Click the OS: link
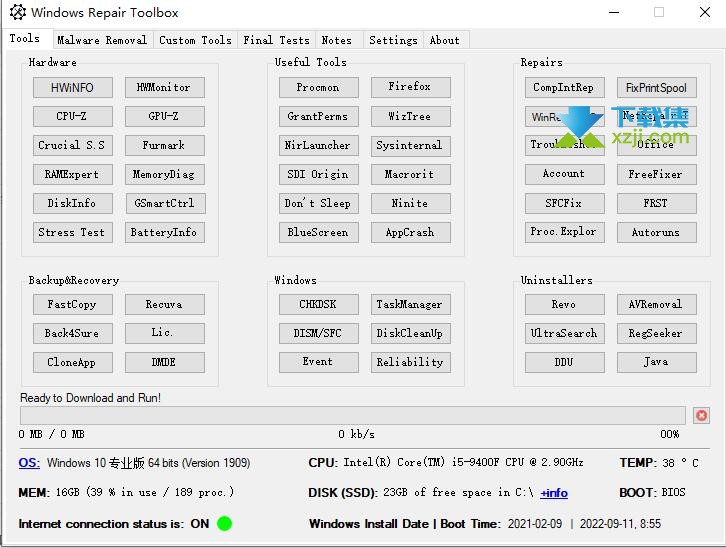The image size is (726, 548). point(29,463)
